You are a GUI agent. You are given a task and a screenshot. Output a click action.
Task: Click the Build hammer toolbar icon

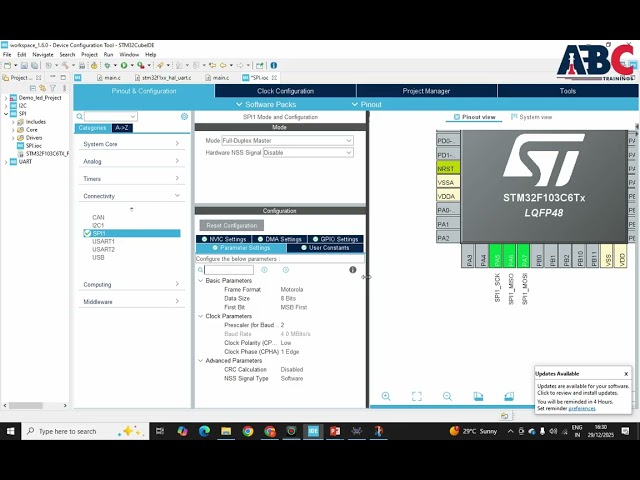(x=65, y=65)
